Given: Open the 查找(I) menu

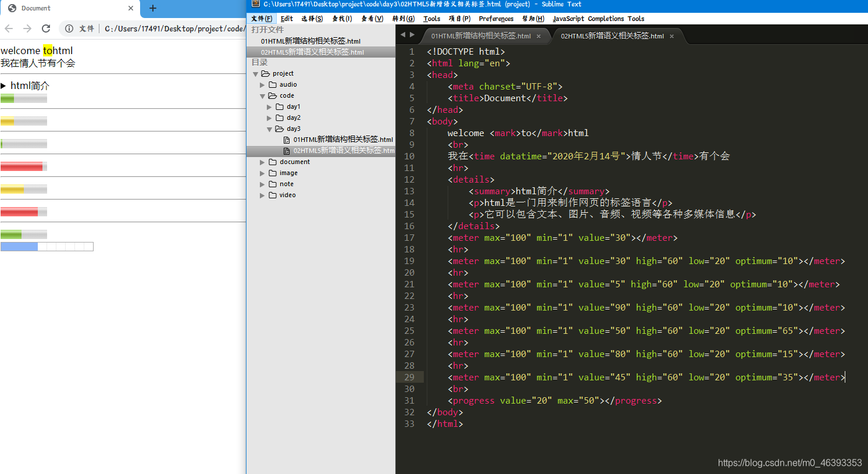Looking at the screenshot, I should 342,19.
